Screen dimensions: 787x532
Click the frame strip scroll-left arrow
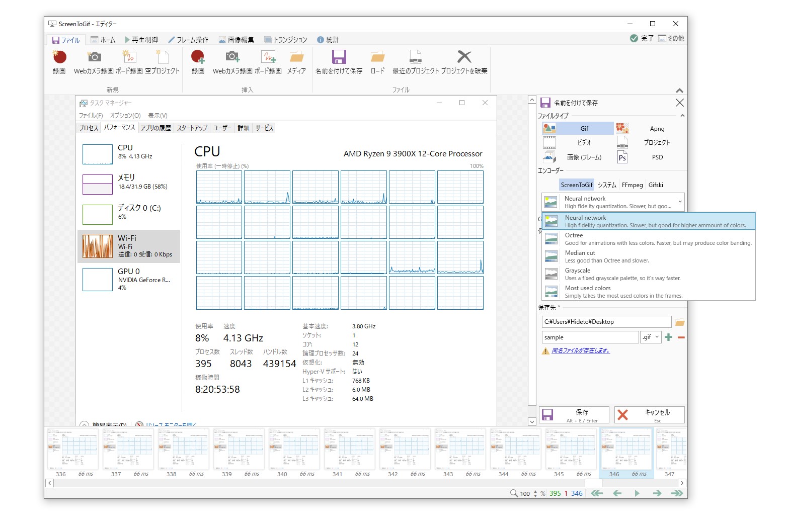click(x=49, y=483)
